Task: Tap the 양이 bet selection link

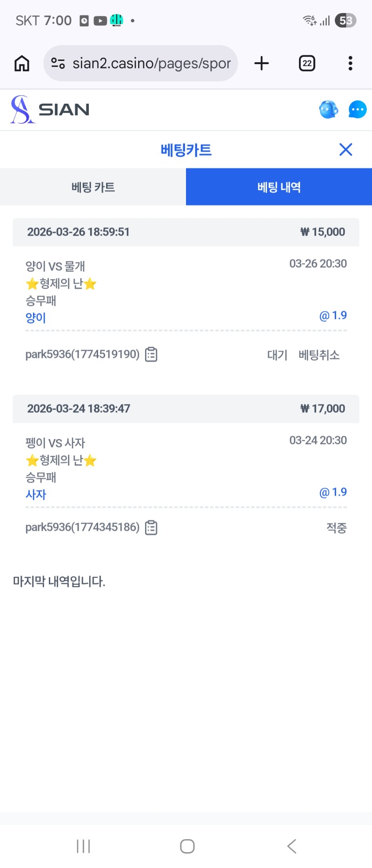Action: 36,318
